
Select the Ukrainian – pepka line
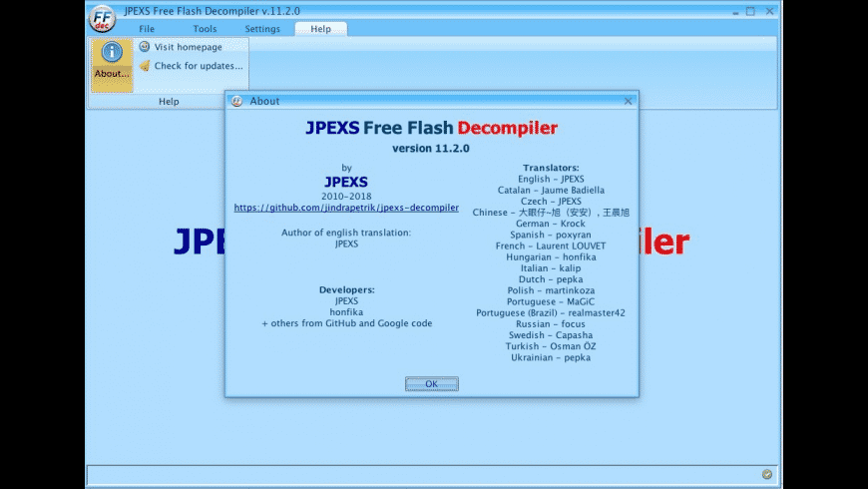coord(551,357)
